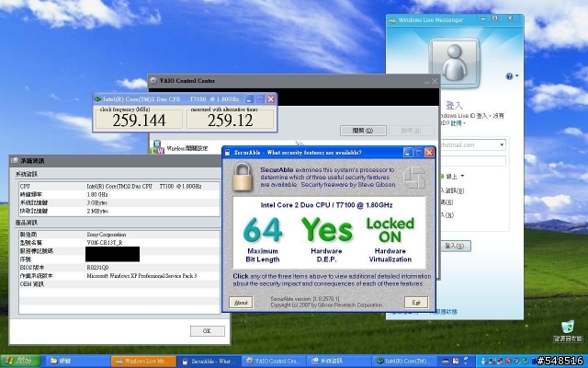The width and height of the screenshot is (588, 368).
Task: Click the Windows XP Professional Service Pack 3 row
Action: 119,276
